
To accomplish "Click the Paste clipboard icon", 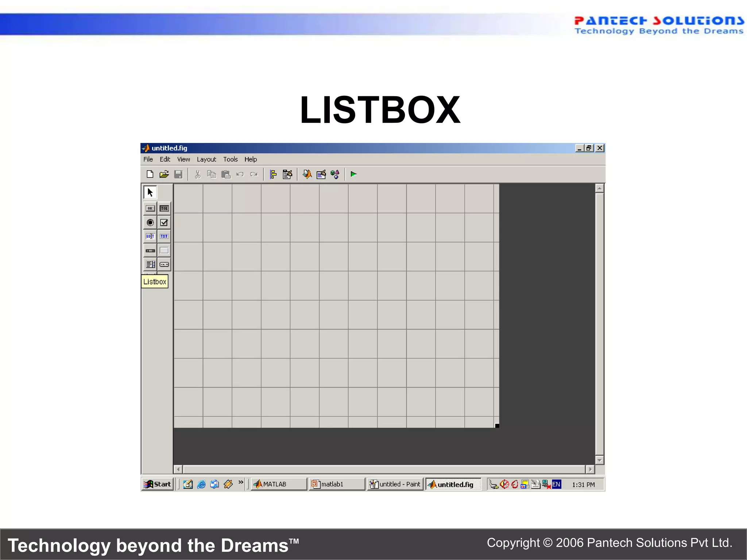I will 226,174.
